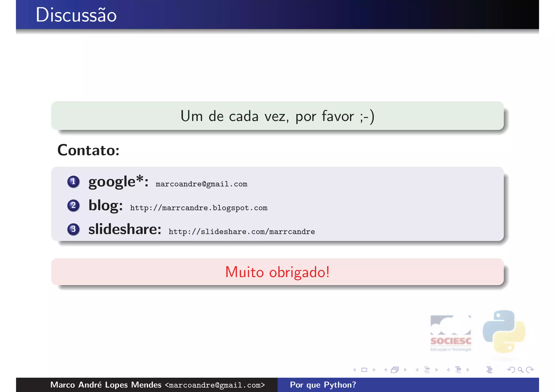Click the presentation outline lines icon
Viewport: 555px width, 392px height.
[x=489, y=370]
